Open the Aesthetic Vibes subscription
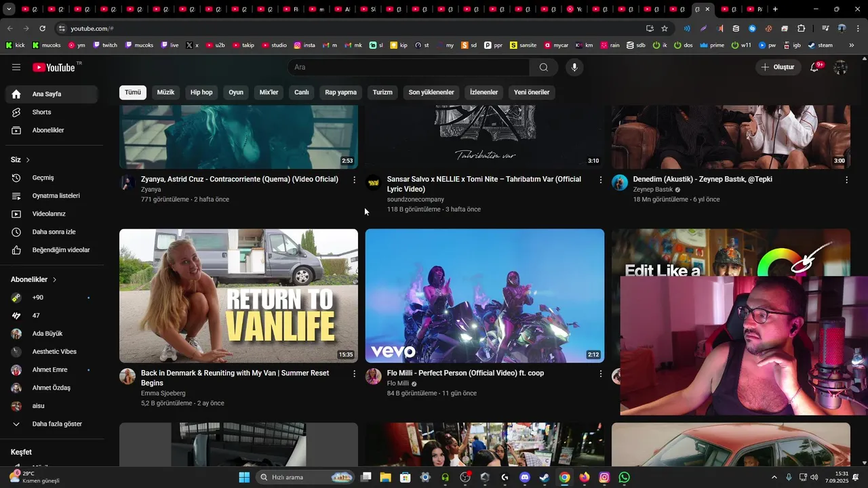Image resolution: width=868 pixels, height=488 pixels. coord(52,352)
